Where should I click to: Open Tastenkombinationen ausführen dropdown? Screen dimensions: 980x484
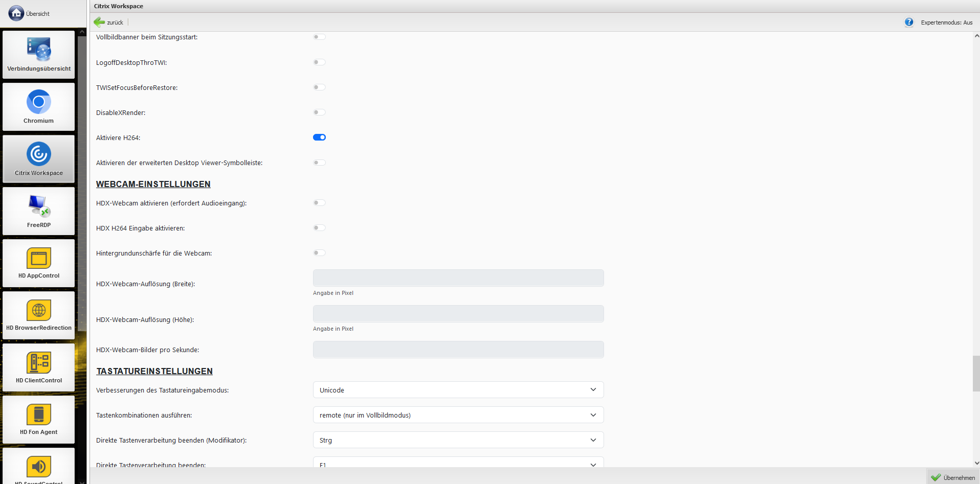[x=458, y=414]
